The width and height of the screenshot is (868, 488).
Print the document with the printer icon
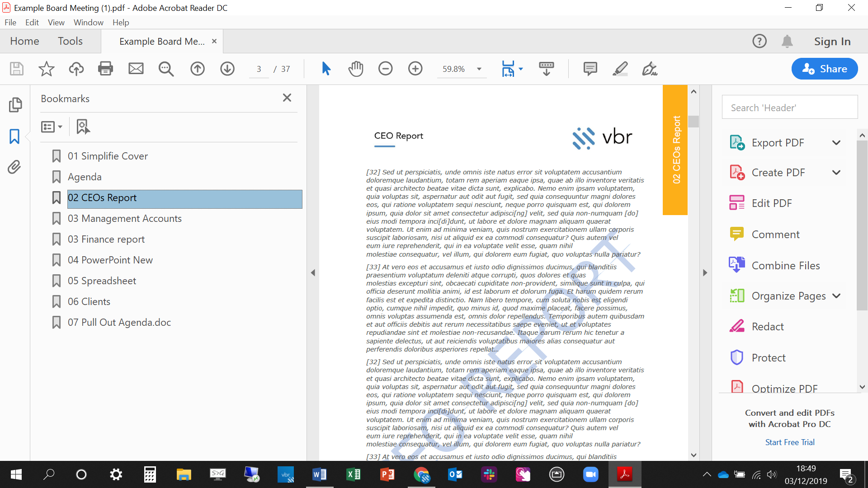106,69
